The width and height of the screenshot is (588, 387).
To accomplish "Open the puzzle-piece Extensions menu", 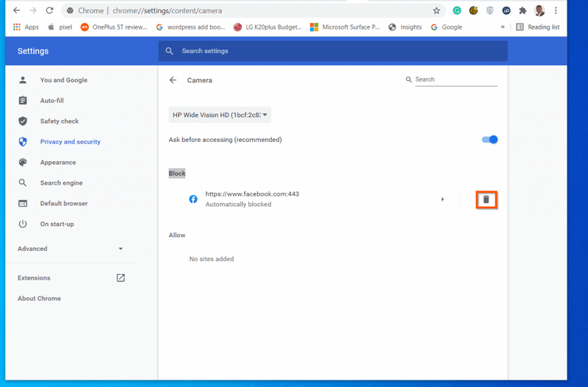I will coord(523,10).
